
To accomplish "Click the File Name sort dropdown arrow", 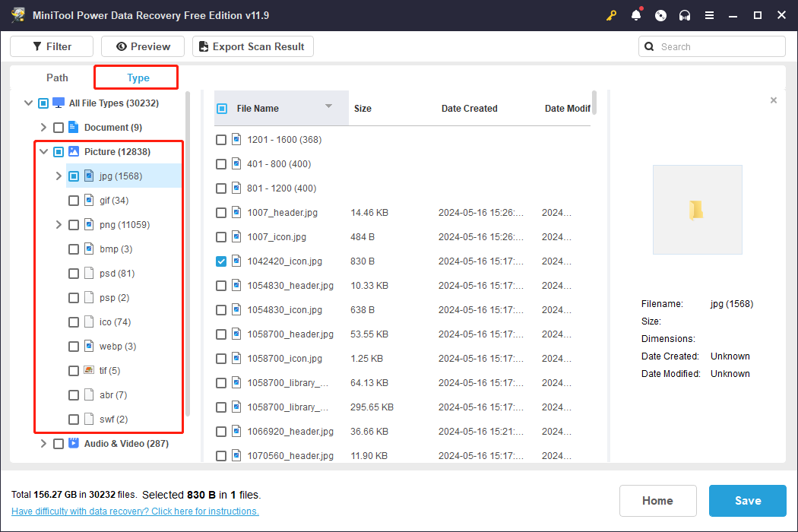I will [x=329, y=106].
